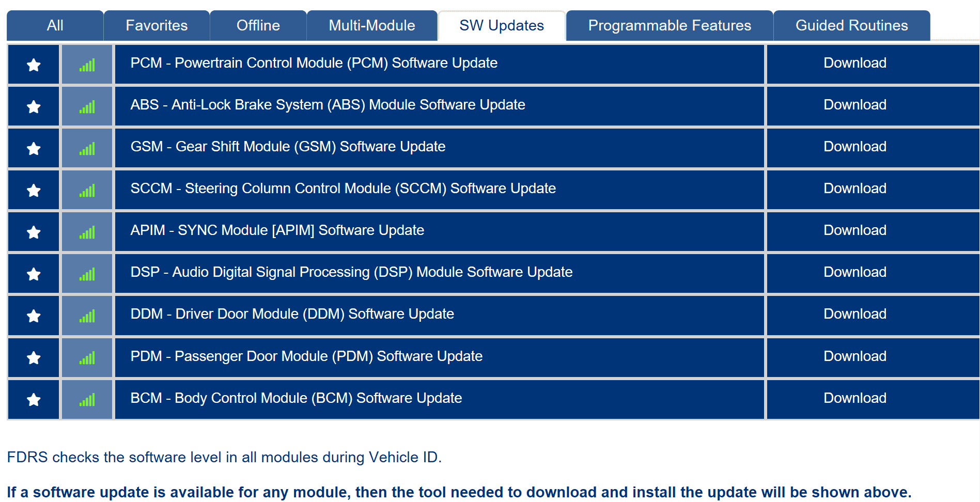Click the favorite star for PCM update
The width and height of the screenshot is (980, 502).
click(34, 65)
